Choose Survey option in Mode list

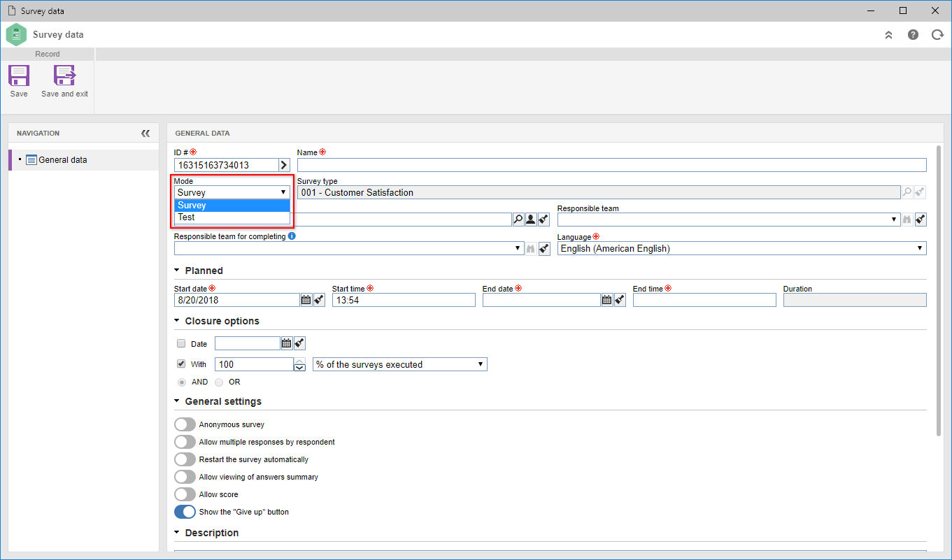coord(232,206)
